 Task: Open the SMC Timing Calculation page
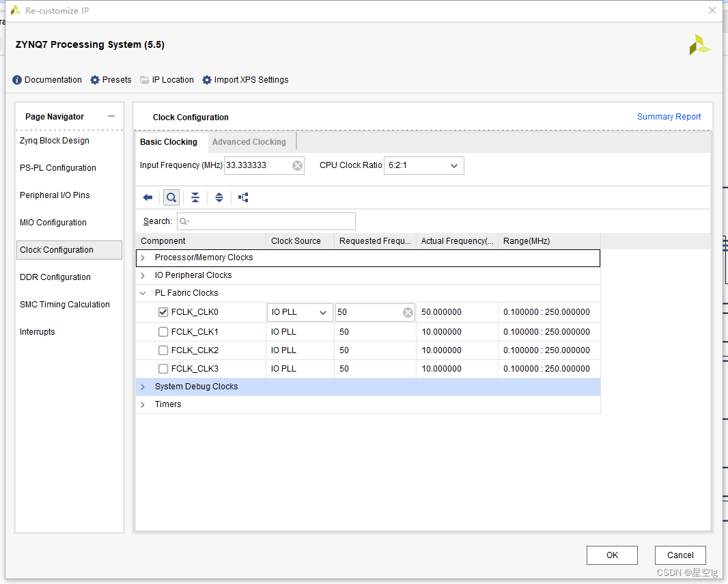(x=64, y=305)
